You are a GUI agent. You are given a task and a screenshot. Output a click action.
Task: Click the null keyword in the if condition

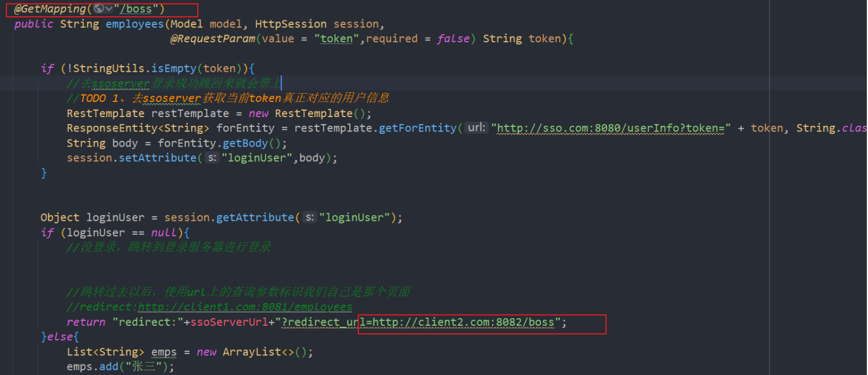[x=164, y=232]
